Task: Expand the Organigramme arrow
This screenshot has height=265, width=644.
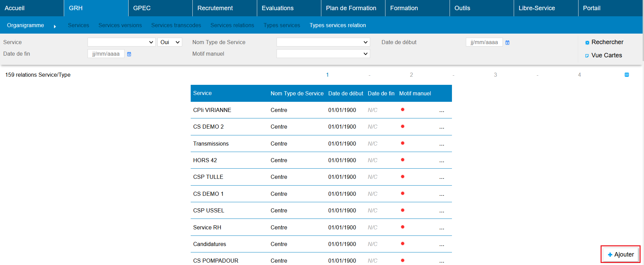Action: point(55,26)
